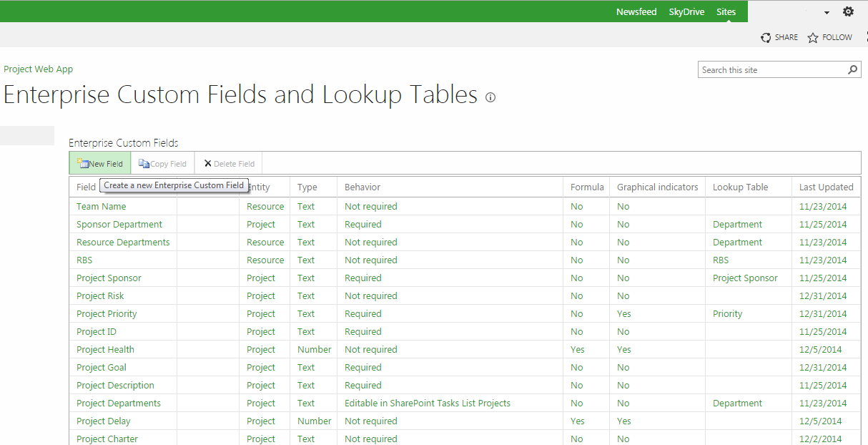Click the Share icon
The image size is (868, 445).
point(766,37)
